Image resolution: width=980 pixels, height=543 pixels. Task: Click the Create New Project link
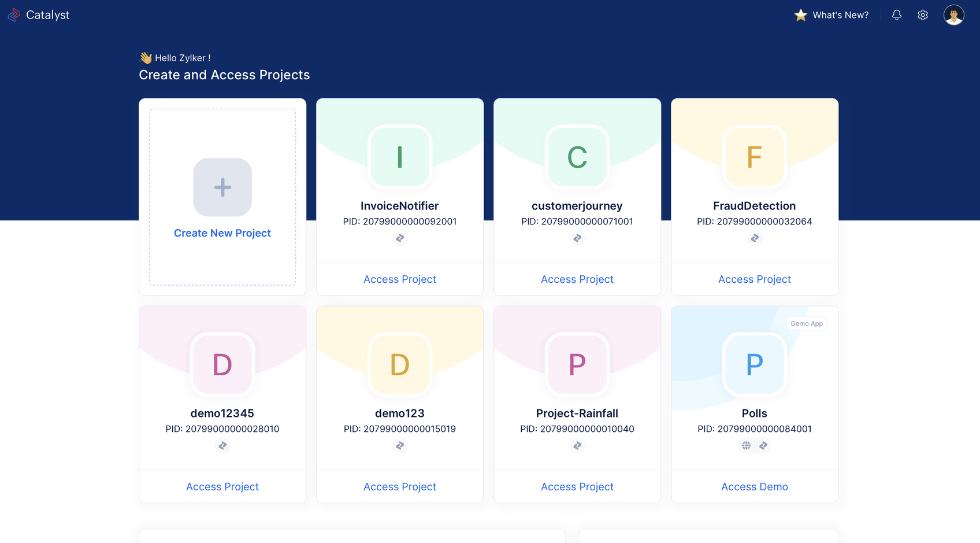pos(222,233)
